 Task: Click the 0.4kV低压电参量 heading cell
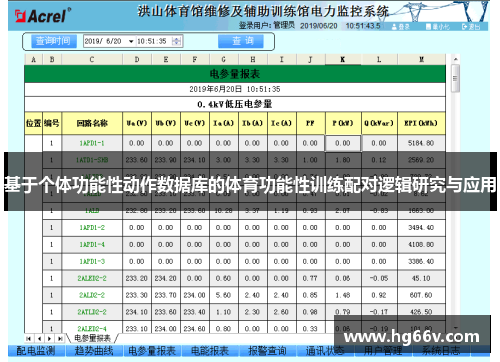click(x=235, y=104)
